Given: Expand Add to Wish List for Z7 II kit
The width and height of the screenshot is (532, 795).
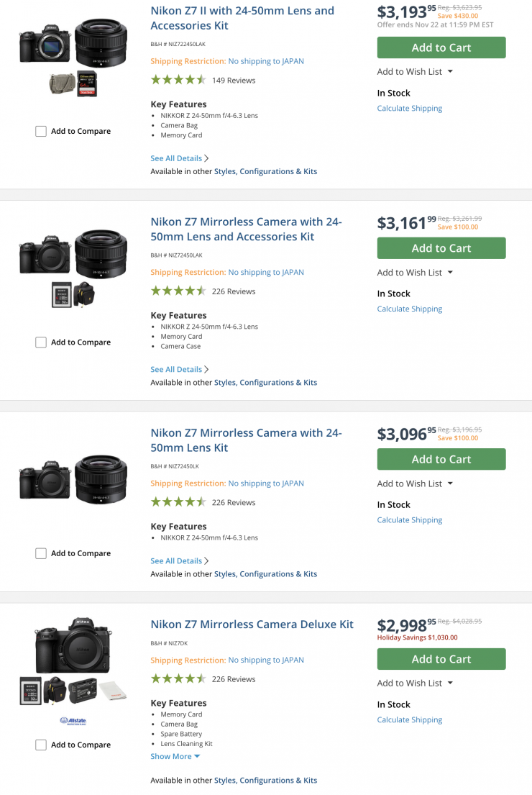Looking at the screenshot, I should (x=415, y=72).
